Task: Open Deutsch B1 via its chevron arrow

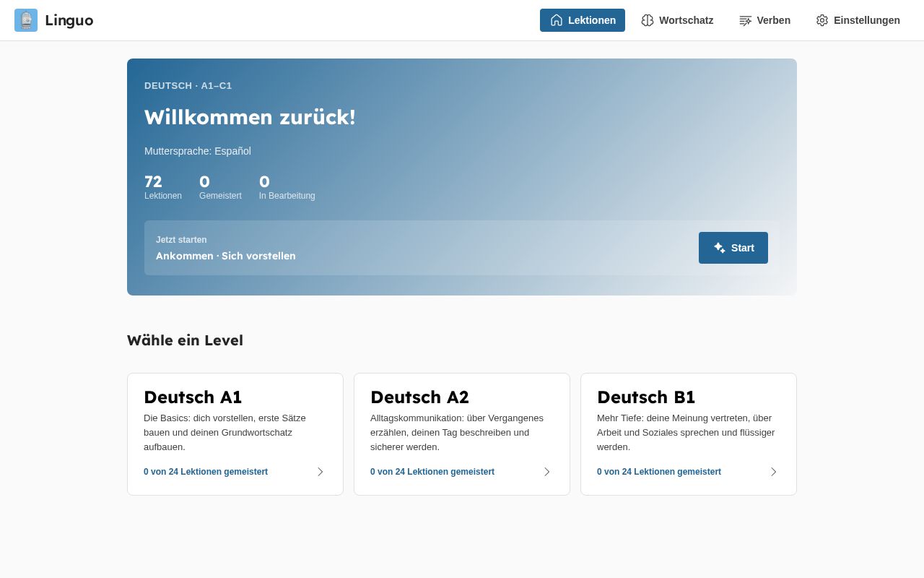Action: click(x=774, y=472)
